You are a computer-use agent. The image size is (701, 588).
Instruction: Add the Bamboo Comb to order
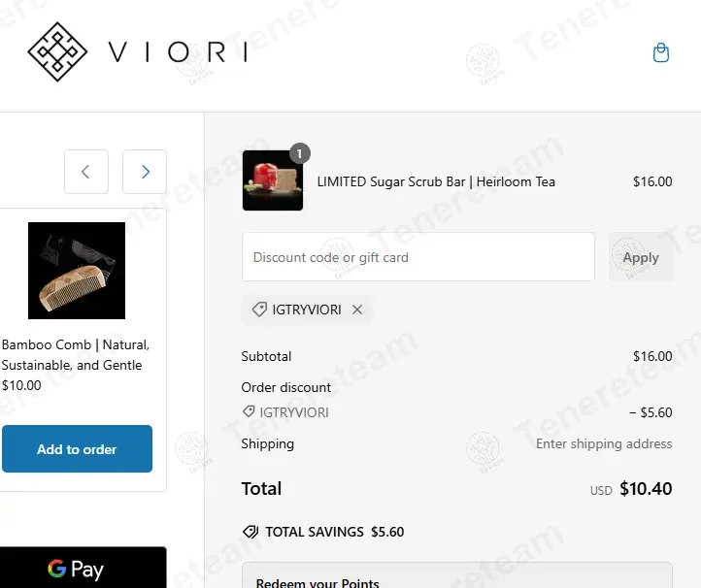(77, 449)
